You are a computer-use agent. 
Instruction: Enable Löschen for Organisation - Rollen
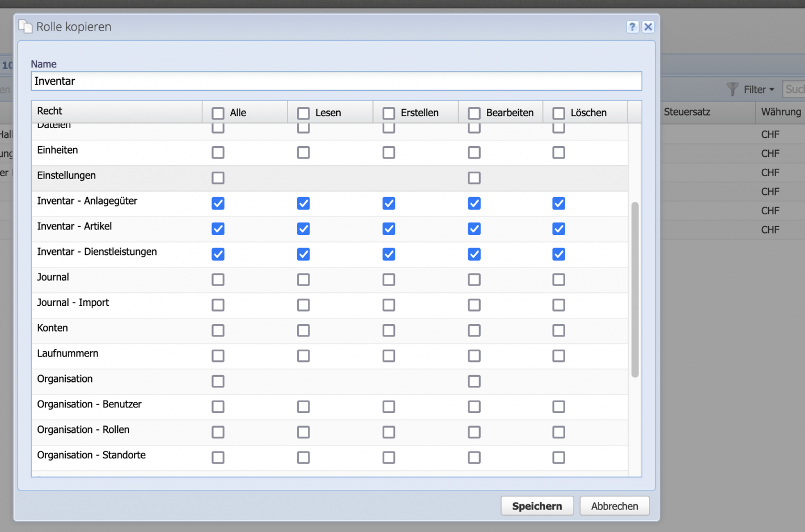click(x=558, y=432)
